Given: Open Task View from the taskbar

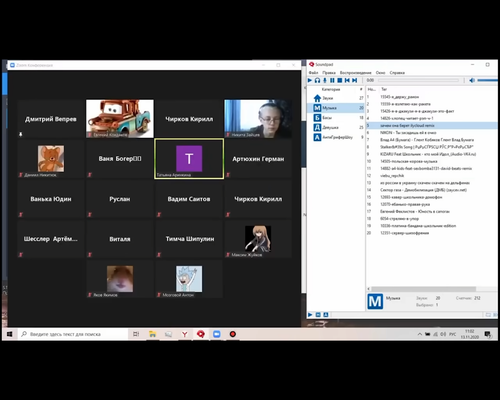Looking at the screenshot, I should pos(136,334).
